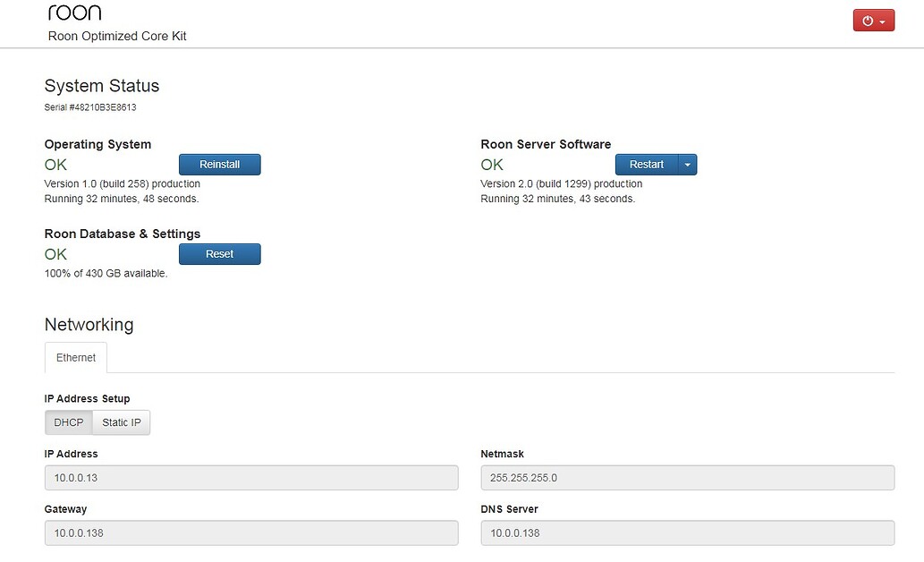Viewport: 924px width, 562px height.
Task: Restart the Roon Server Software
Action: (646, 164)
